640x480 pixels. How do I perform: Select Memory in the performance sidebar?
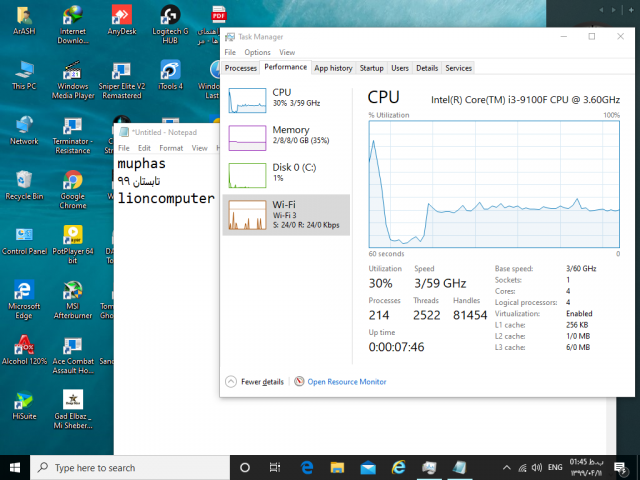286,138
